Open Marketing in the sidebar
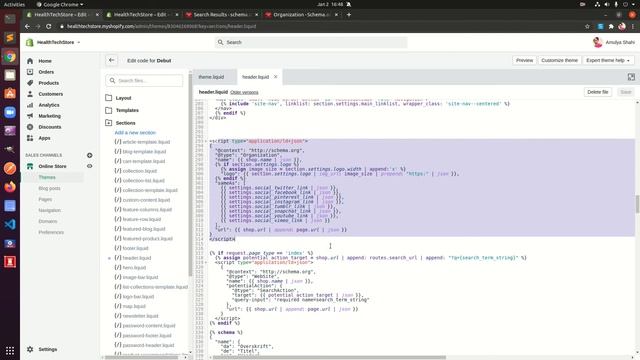 click(x=49, y=116)
